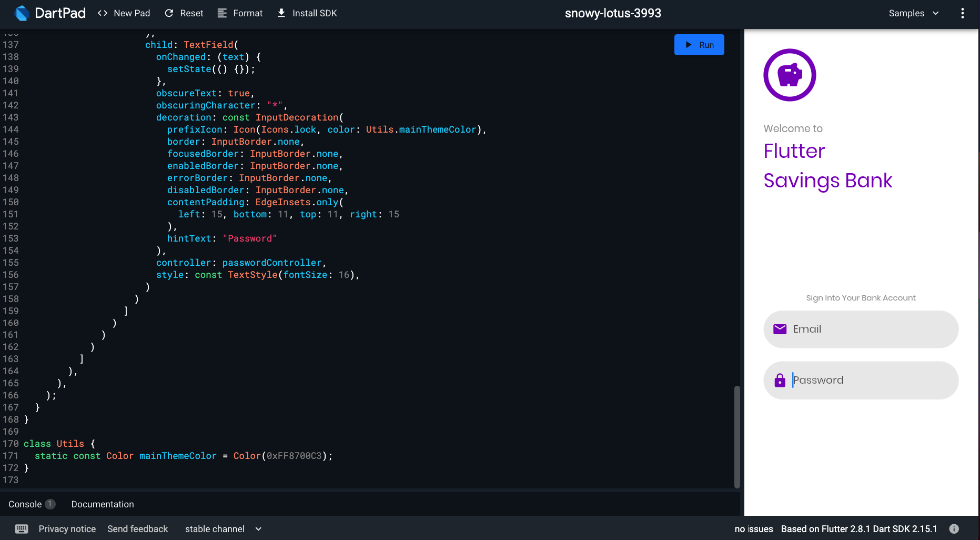Run the code with the Run button
Viewport: 980px width, 540px height.
pos(699,45)
